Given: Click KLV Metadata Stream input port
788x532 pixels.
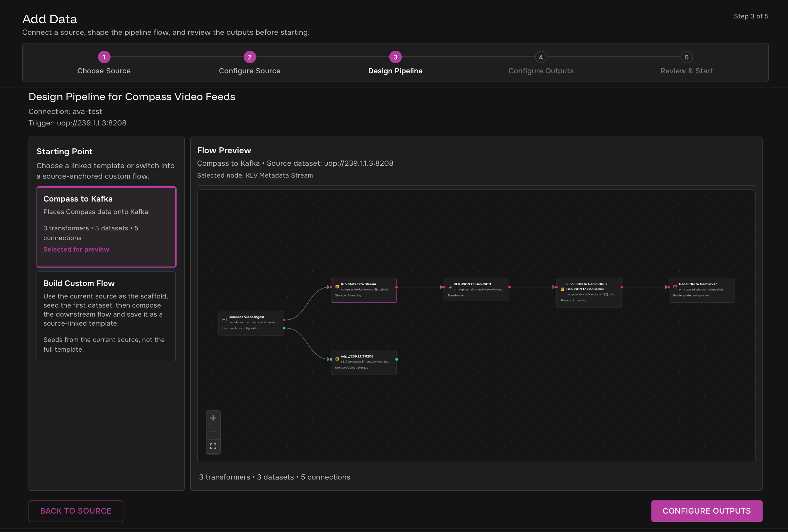Looking at the screenshot, I should [331, 287].
